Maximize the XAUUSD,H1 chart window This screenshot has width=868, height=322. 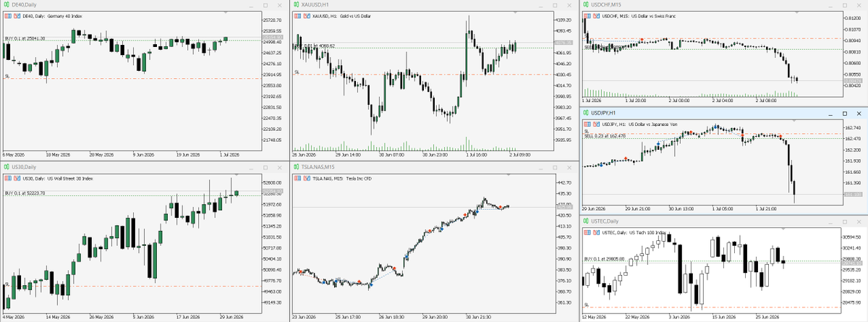click(x=555, y=5)
